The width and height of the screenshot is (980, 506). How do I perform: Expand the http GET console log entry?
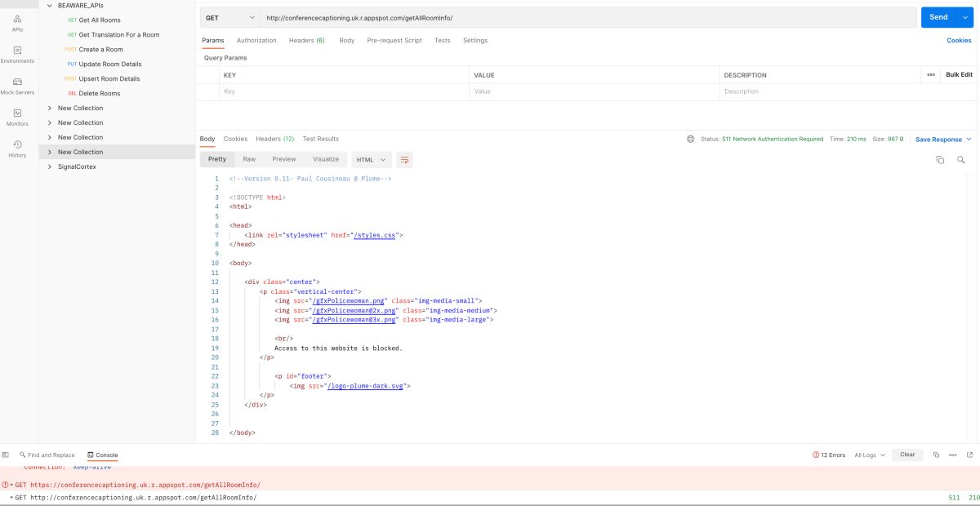tap(11, 497)
